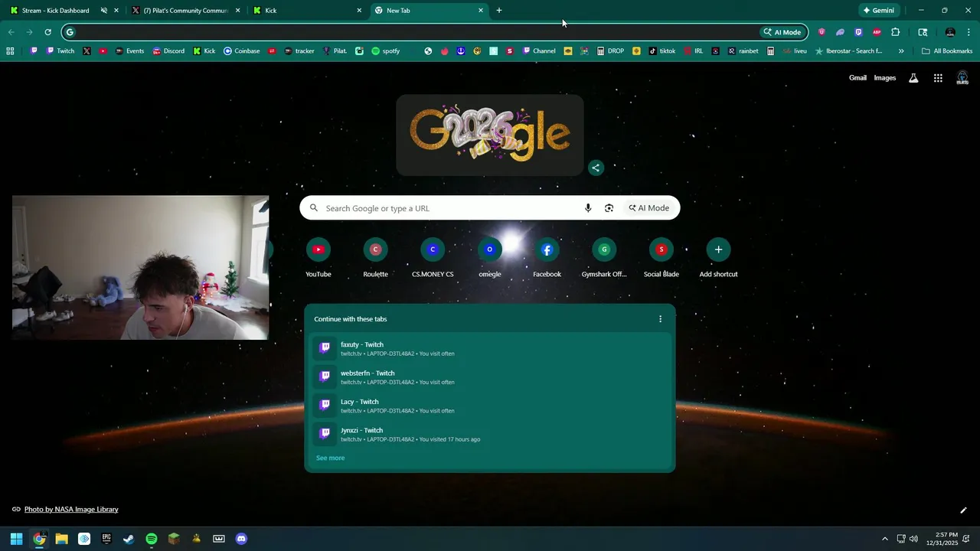Customize this page with pencil icon
The width and height of the screenshot is (980, 551).
(963, 510)
